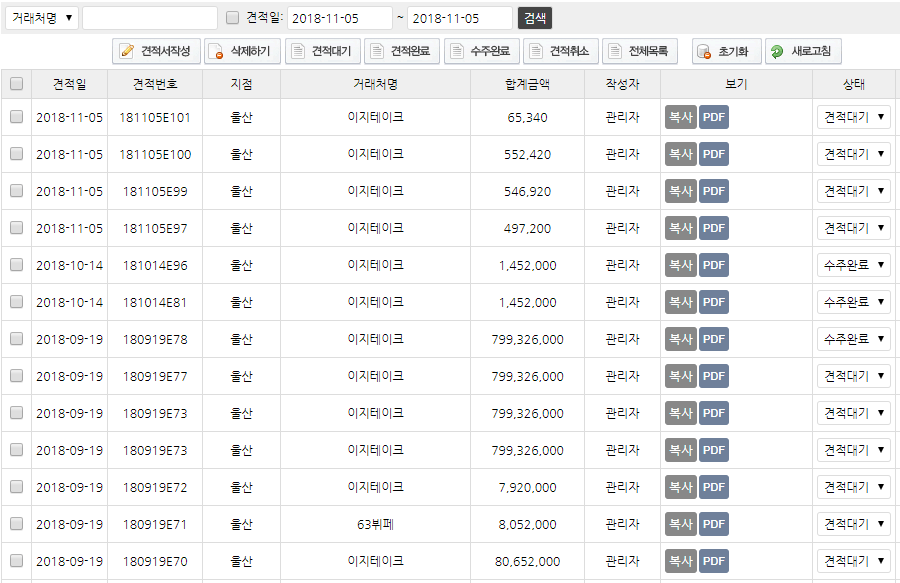This screenshot has width=900, height=583.
Task: Open PDF for estimate 181014E96
Action: click(x=714, y=265)
